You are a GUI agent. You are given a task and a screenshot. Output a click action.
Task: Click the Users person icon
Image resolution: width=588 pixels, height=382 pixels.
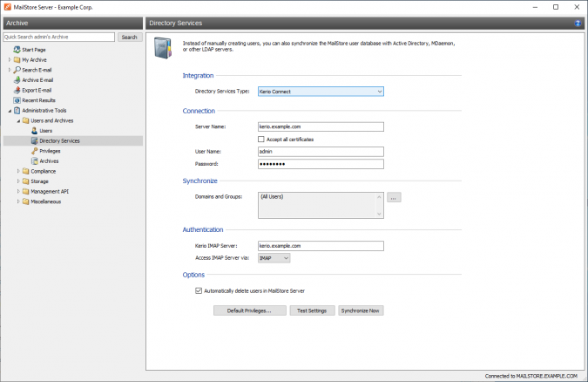point(35,131)
